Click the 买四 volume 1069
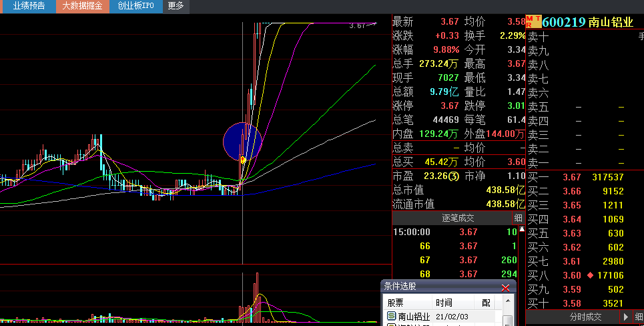This screenshot has width=644, height=326. (x=613, y=219)
